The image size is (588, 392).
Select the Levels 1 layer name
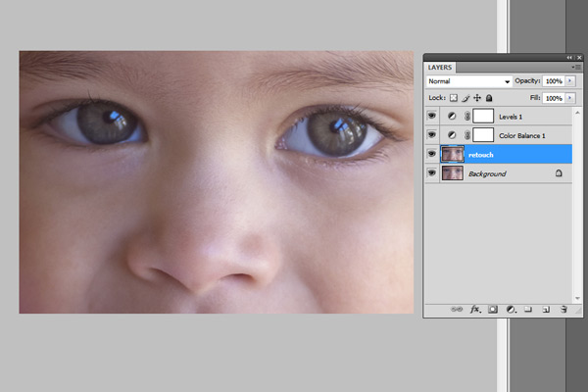[x=511, y=117]
